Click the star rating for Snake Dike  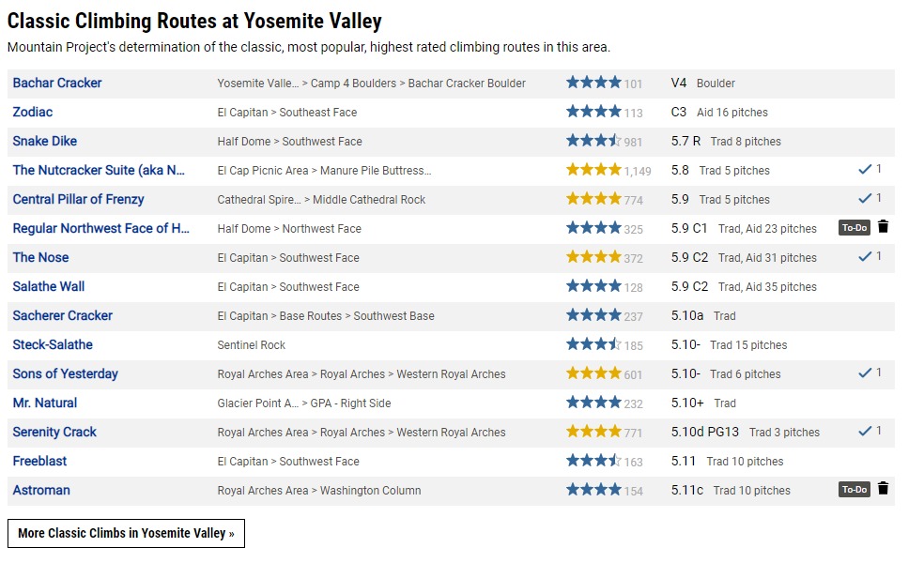593,141
